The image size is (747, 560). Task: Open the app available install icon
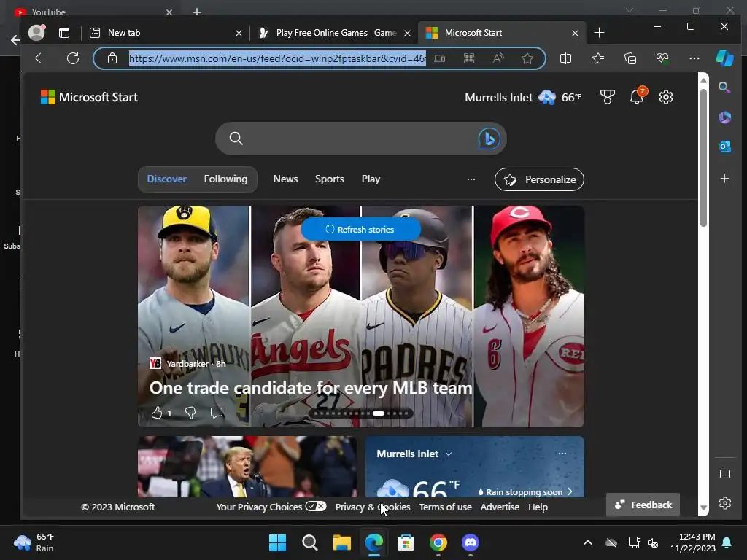point(440,58)
